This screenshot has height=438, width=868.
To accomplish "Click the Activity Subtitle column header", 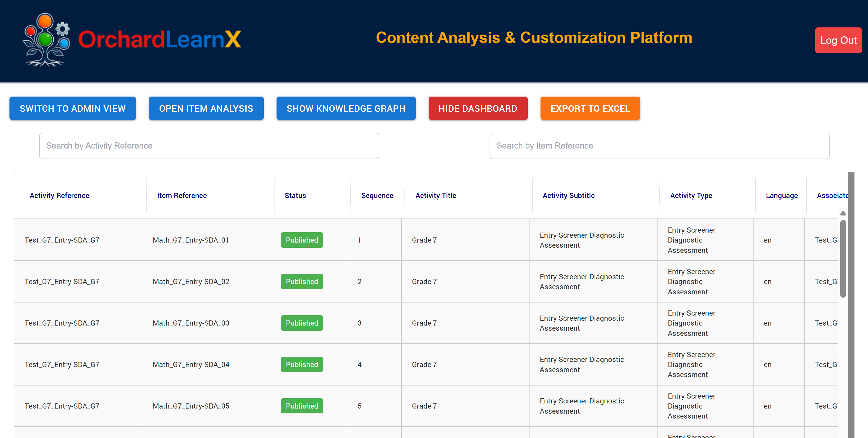I will [x=568, y=195].
